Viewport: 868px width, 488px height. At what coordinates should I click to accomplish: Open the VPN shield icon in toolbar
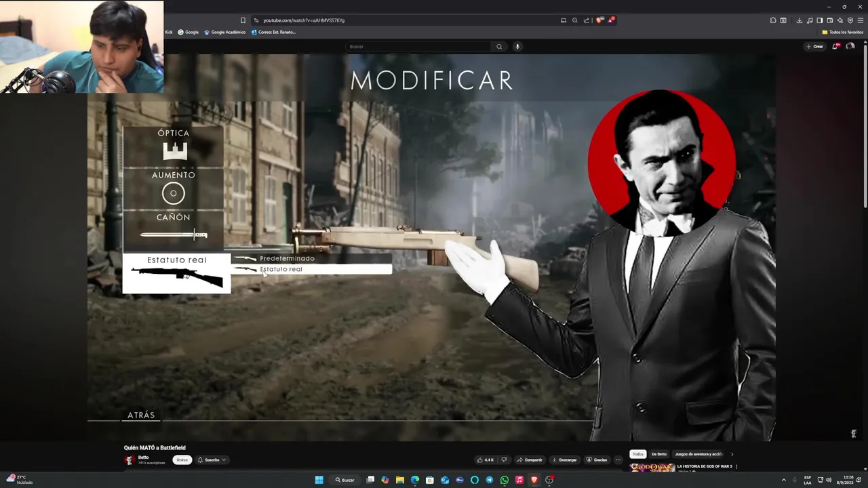[850, 20]
